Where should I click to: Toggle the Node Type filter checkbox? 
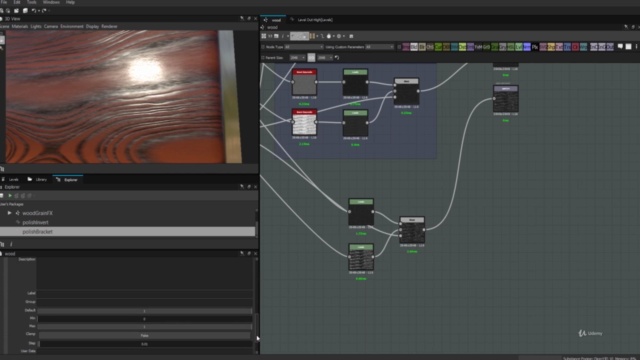coord(263,47)
